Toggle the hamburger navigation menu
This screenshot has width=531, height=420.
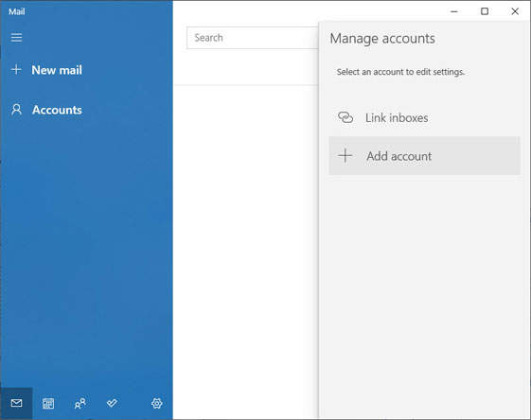point(16,37)
